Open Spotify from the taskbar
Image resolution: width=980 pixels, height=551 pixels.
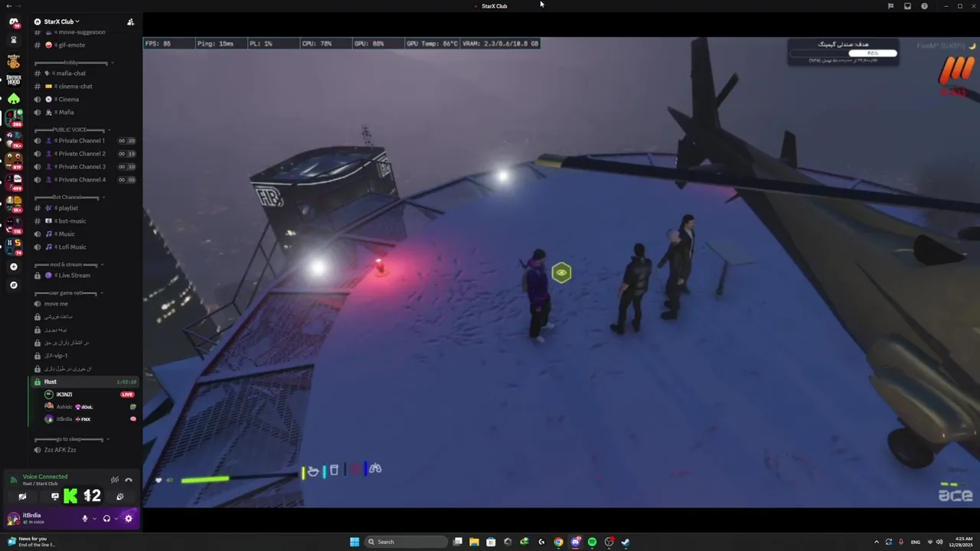pyautogui.click(x=592, y=542)
